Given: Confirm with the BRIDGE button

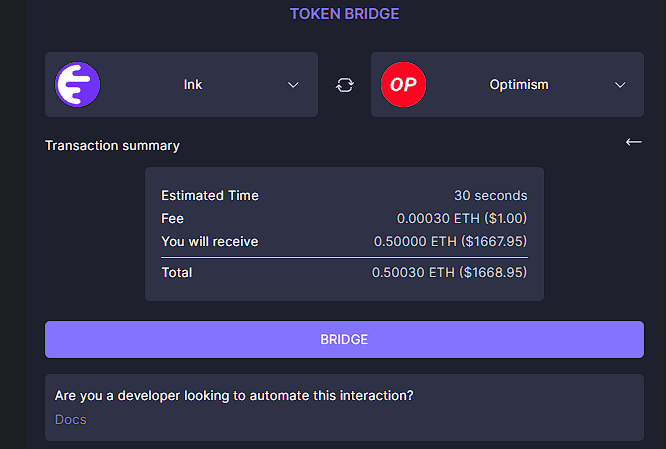Looking at the screenshot, I should tap(344, 339).
